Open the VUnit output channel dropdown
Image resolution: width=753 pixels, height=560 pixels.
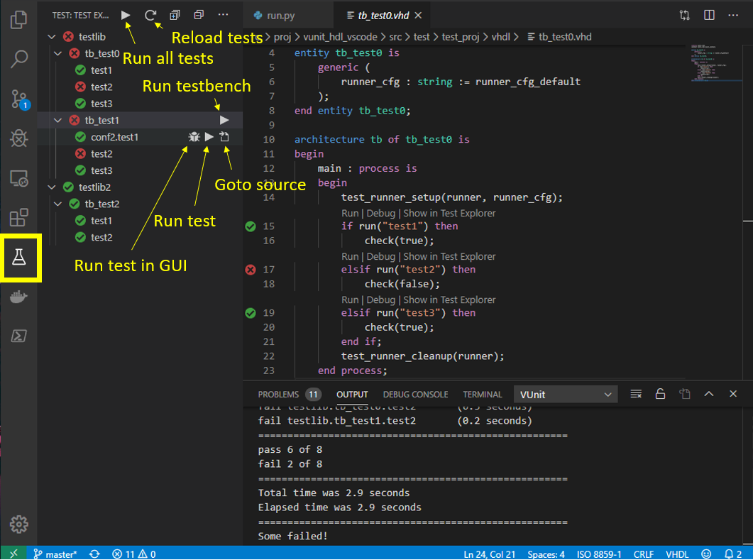[565, 393]
